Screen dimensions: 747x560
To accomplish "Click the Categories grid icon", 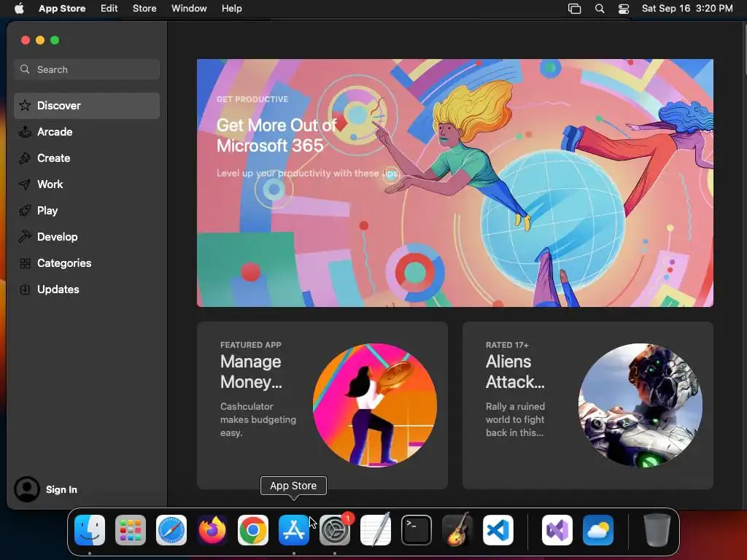I will point(25,262).
